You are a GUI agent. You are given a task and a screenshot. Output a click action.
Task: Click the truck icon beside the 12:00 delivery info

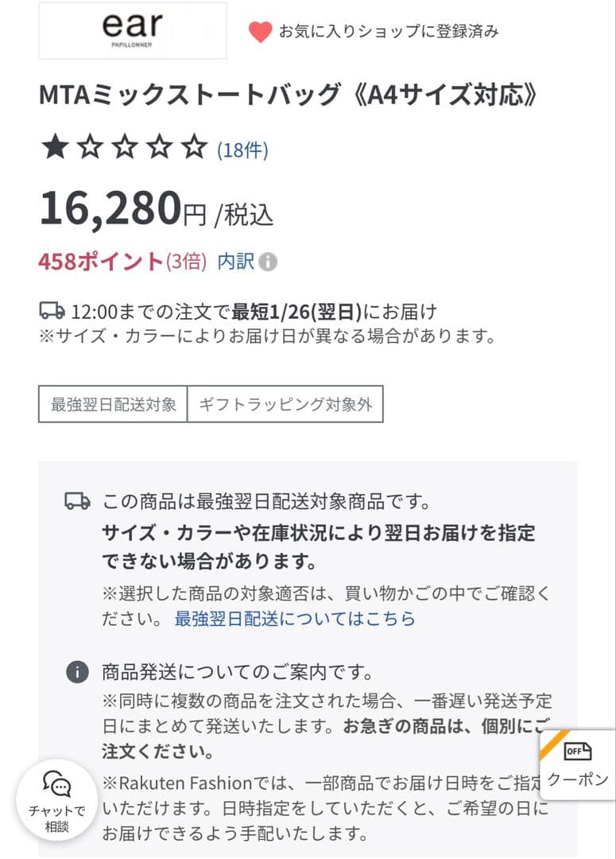(50, 311)
